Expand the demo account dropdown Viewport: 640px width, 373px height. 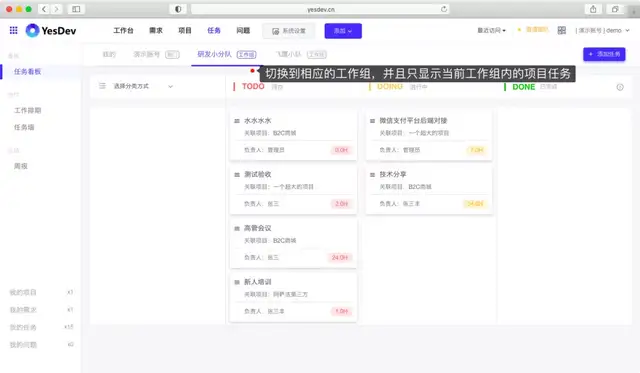tap(602, 31)
